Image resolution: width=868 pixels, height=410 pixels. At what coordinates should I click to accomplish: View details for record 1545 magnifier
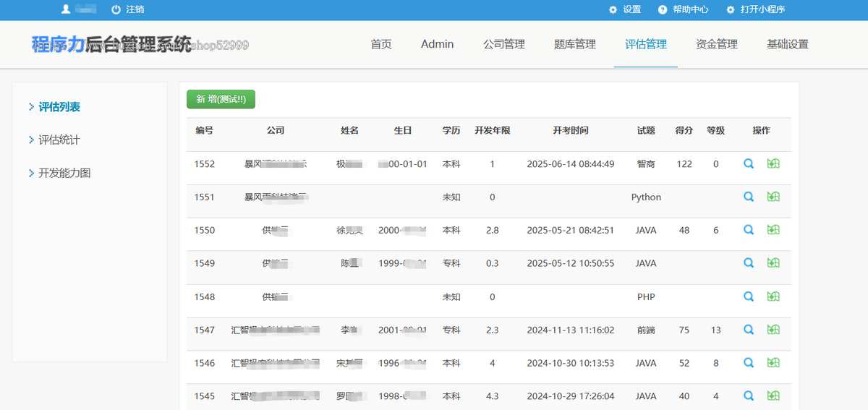[749, 396]
